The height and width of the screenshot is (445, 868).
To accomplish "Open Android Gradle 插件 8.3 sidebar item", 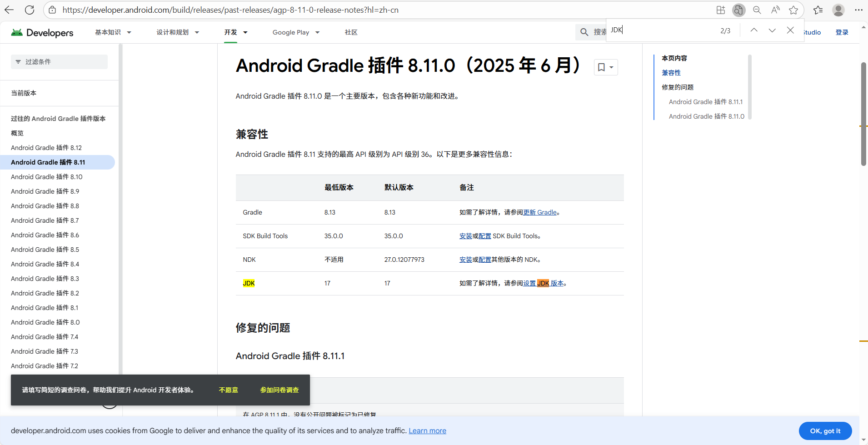I will 45,279.
